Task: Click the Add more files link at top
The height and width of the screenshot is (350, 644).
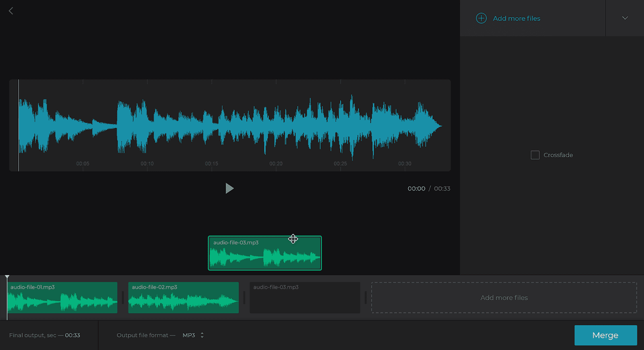Action: pos(516,19)
